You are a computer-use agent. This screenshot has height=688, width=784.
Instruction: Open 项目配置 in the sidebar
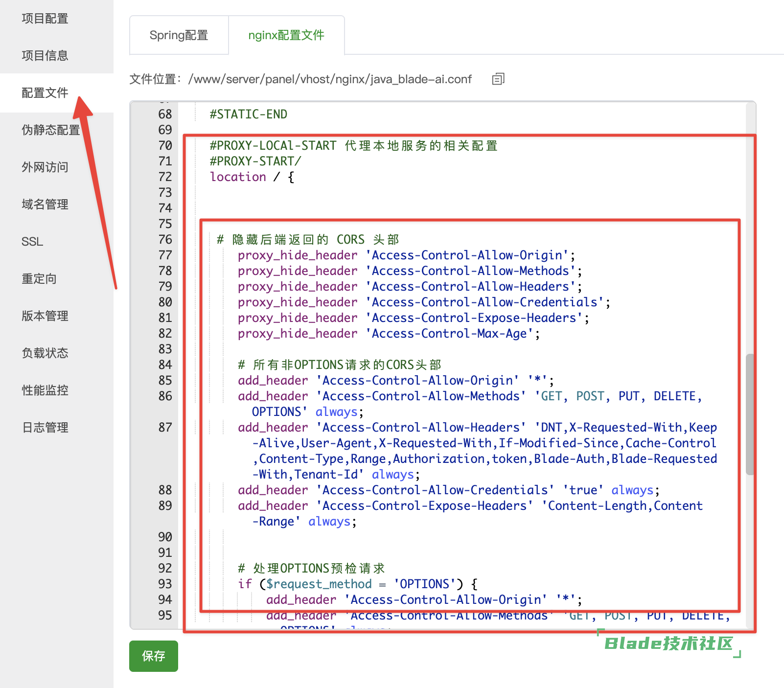pos(45,19)
